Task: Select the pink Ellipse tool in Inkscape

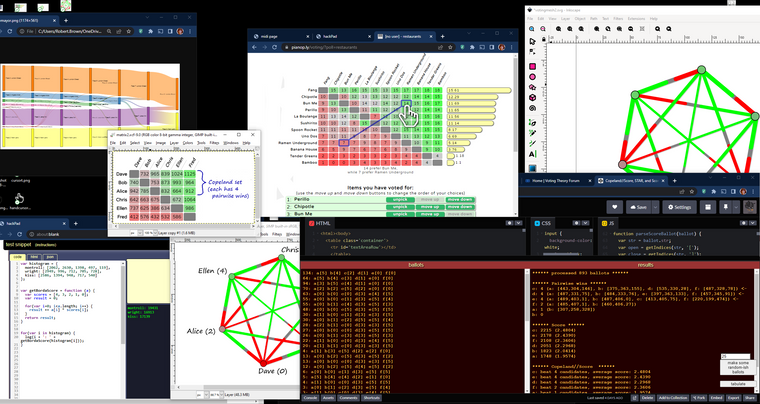Action: [532, 77]
